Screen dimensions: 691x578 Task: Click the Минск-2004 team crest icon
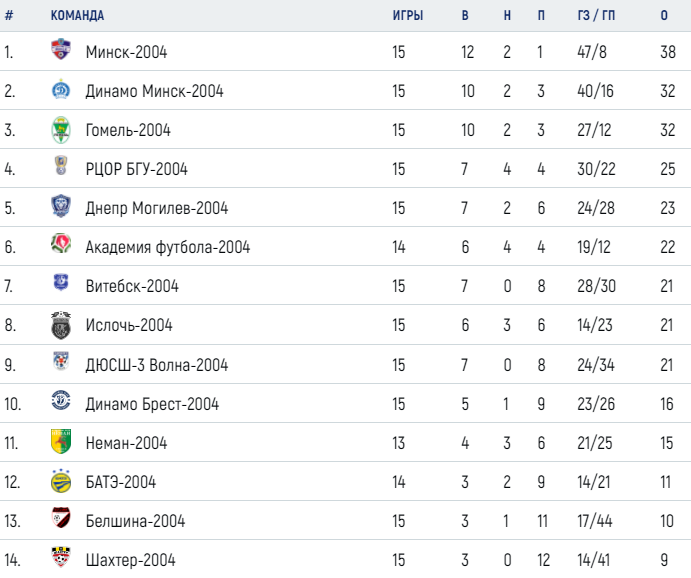(x=61, y=49)
